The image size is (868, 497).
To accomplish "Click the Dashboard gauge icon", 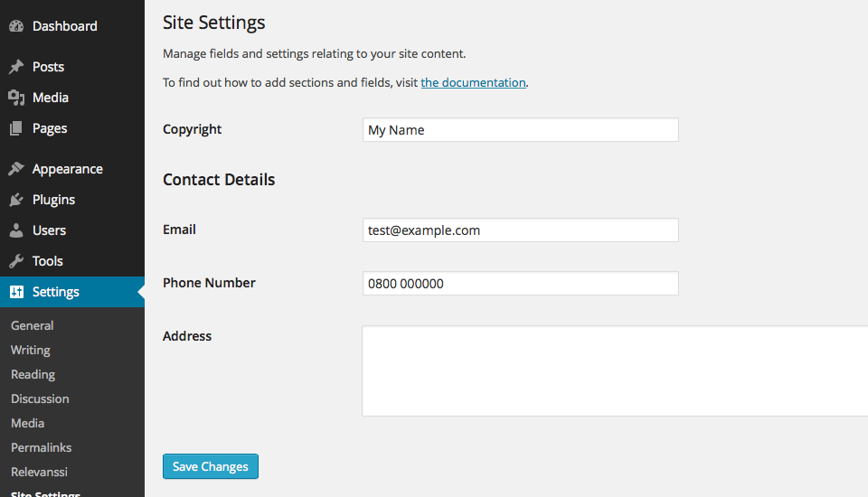I will click(x=16, y=26).
